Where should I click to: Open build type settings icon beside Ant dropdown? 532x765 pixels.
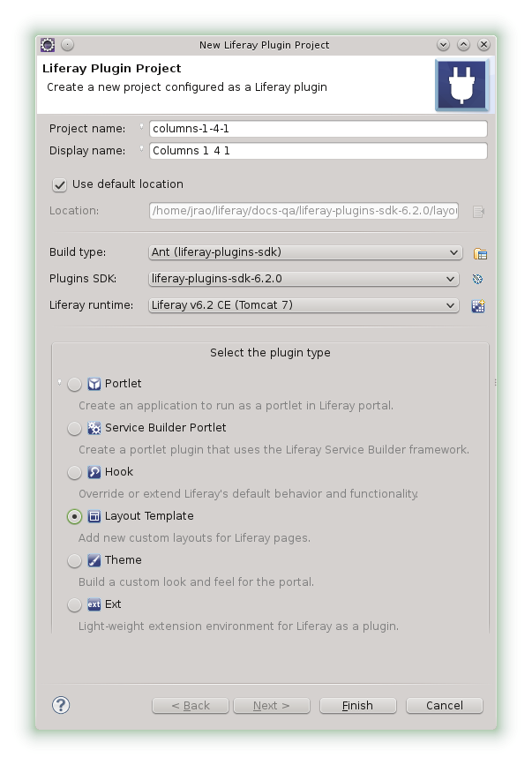480,253
